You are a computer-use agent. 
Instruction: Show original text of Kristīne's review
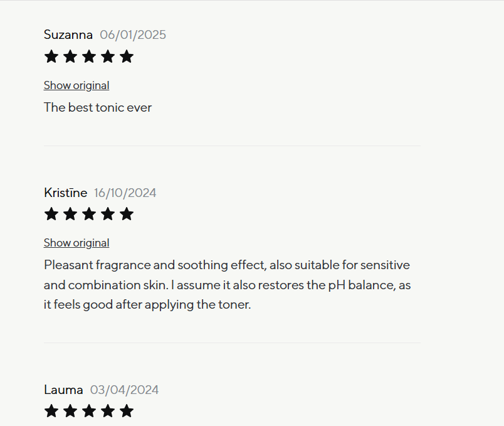(x=76, y=243)
